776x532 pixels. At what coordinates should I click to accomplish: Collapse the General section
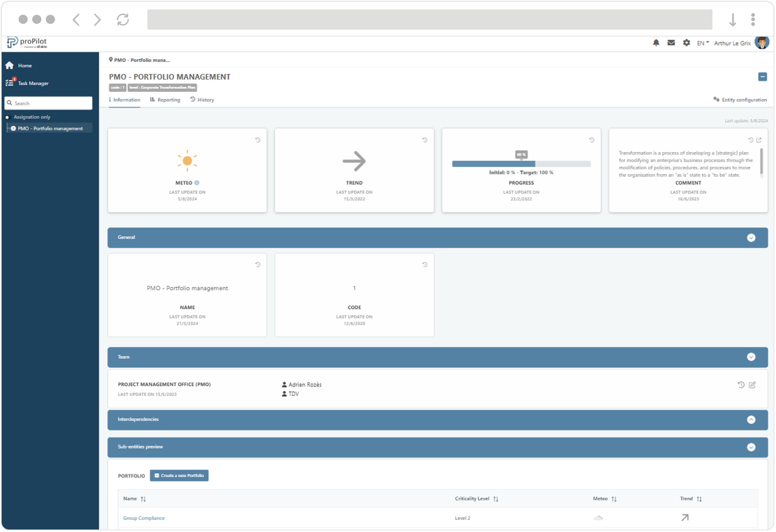tap(751, 238)
